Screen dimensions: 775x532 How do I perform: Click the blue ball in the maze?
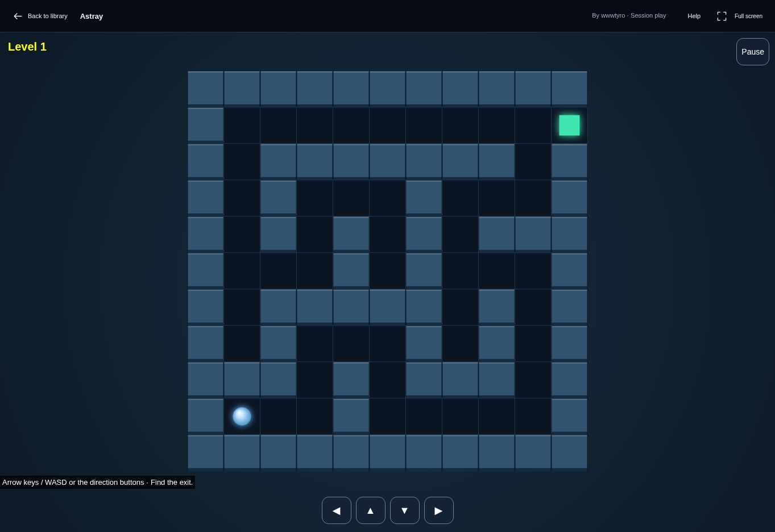click(x=242, y=416)
